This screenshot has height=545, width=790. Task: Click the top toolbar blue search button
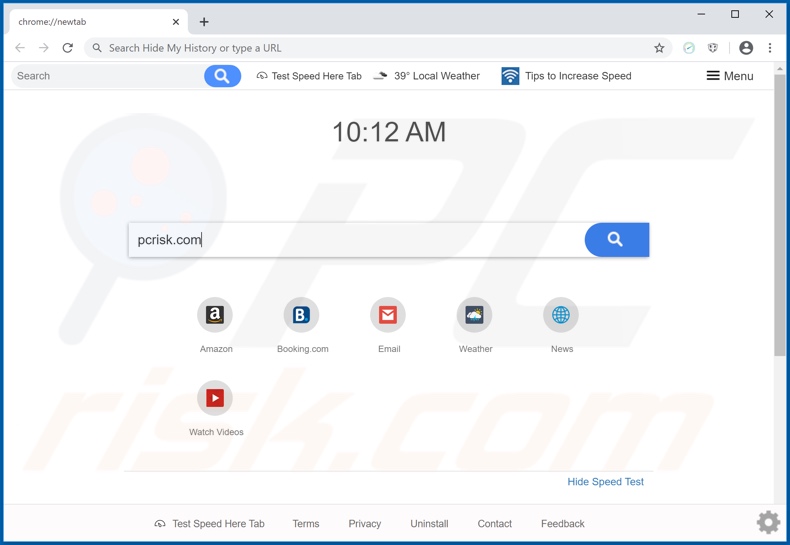pos(222,76)
